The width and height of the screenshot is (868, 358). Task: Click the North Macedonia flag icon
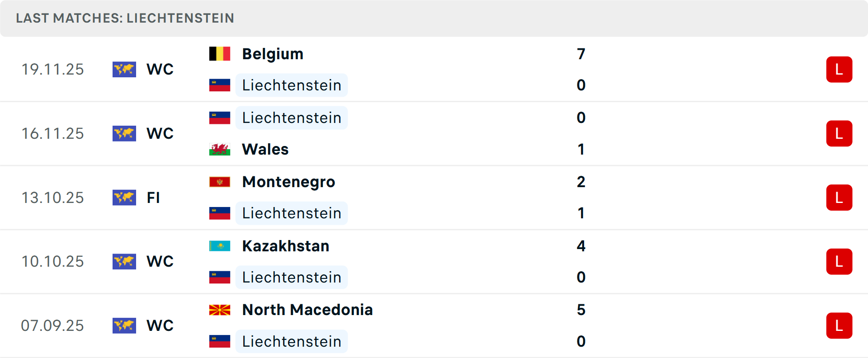coord(220,310)
